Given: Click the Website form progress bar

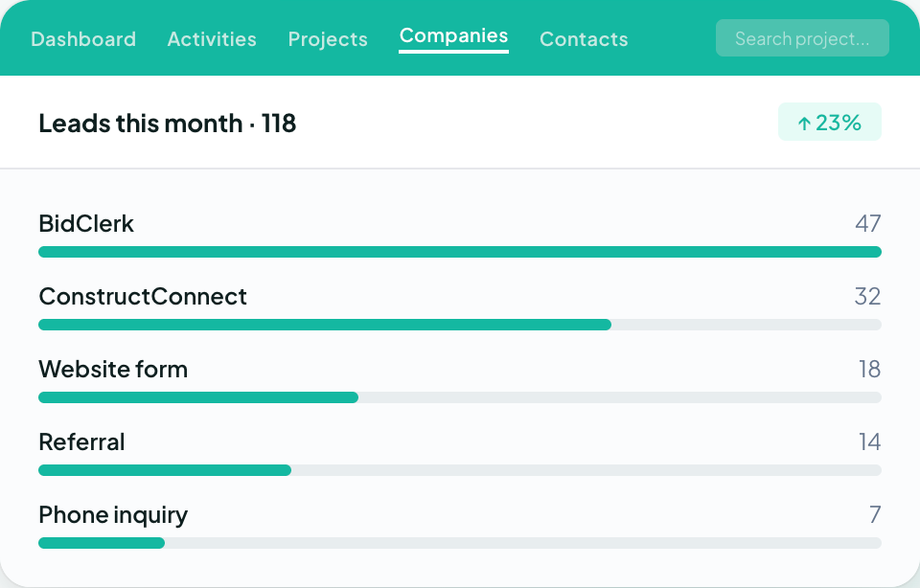Looking at the screenshot, I should (460, 397).
